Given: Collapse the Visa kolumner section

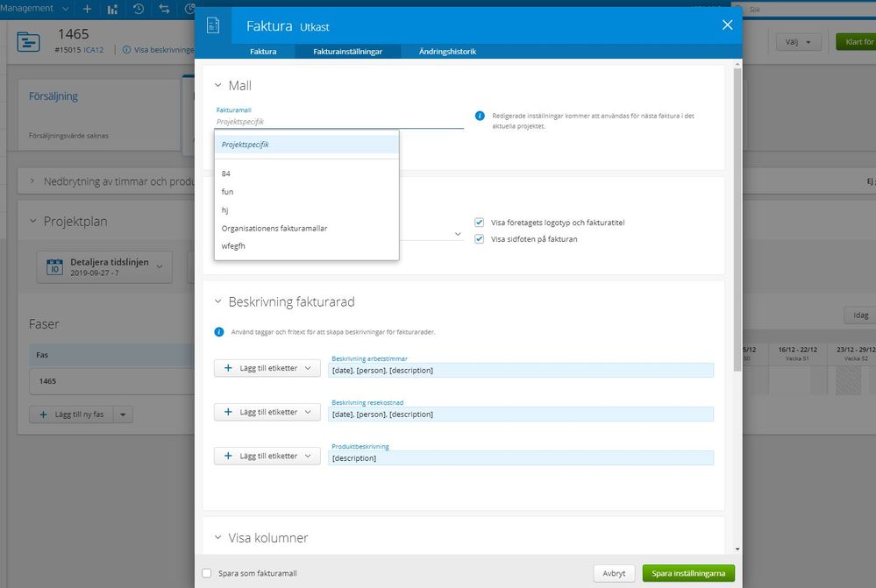Looking at the screenshot, I should click(217, 538).
